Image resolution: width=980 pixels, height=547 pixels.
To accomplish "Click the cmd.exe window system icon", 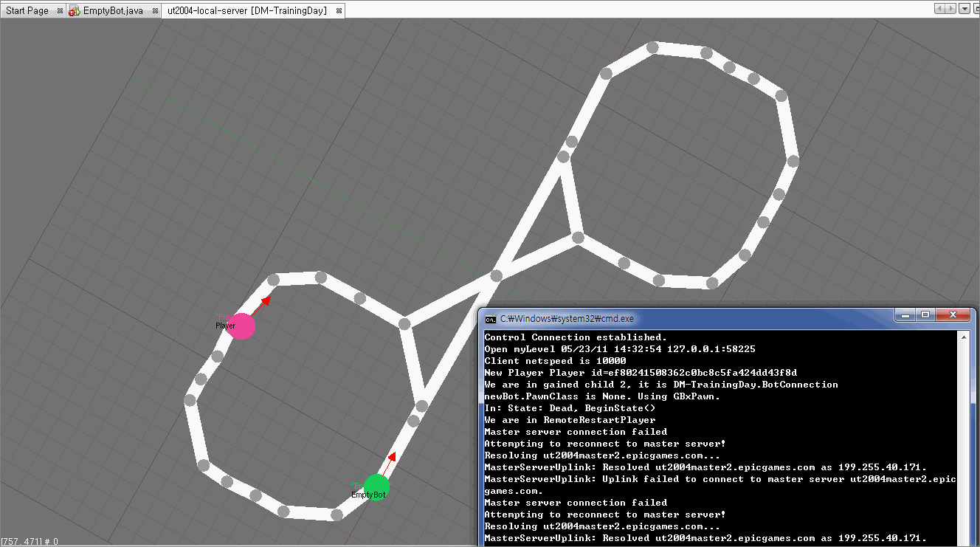I will [490, 318].
